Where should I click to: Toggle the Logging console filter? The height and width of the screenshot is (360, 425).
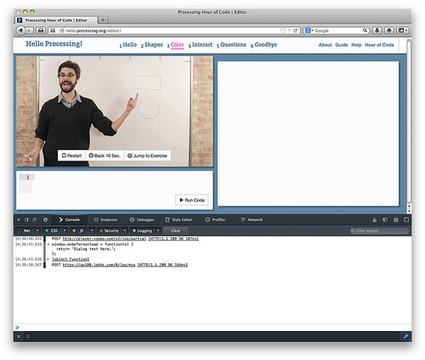142,231
